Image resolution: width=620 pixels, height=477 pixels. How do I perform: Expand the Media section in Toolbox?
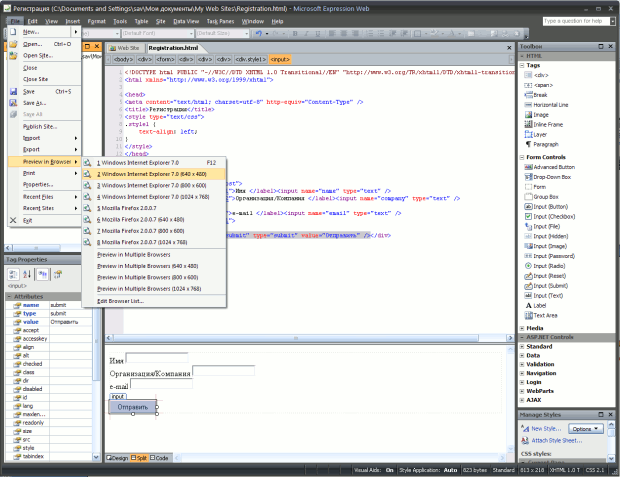[535, 328]
